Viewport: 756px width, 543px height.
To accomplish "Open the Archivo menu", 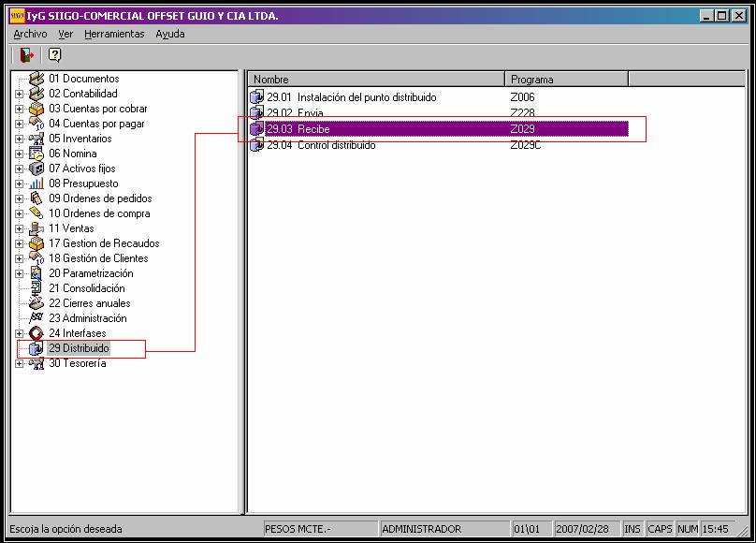I will (30, 34).
